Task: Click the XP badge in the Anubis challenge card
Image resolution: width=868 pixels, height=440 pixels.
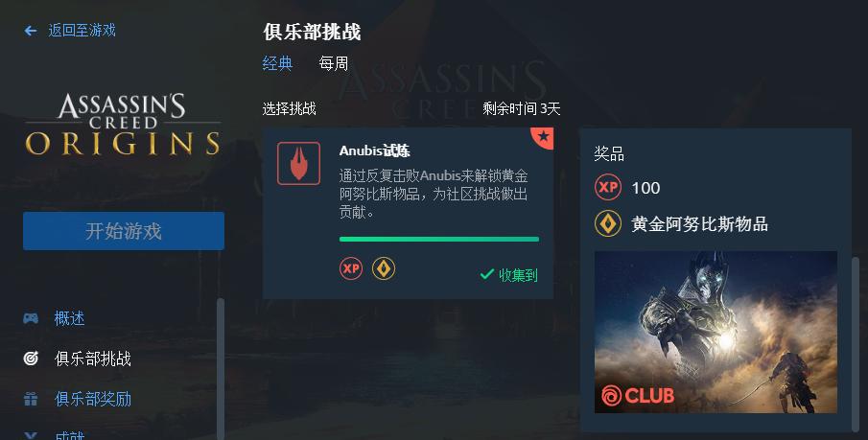Action: coord(351,269)
